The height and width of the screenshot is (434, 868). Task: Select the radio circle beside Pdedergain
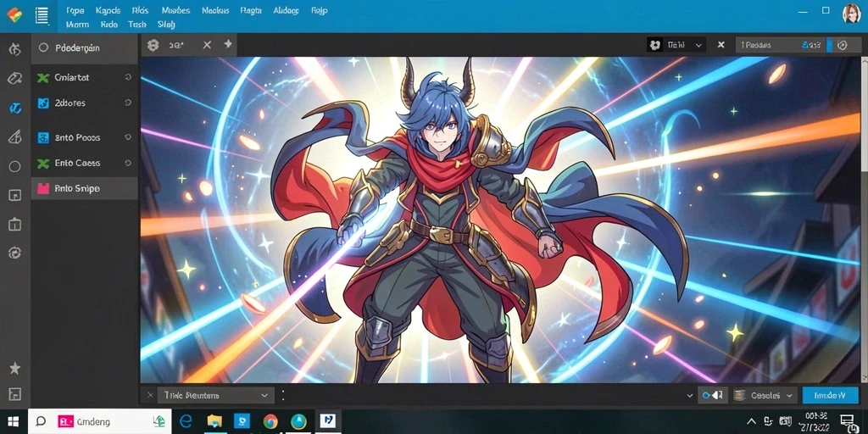(43, 48)
